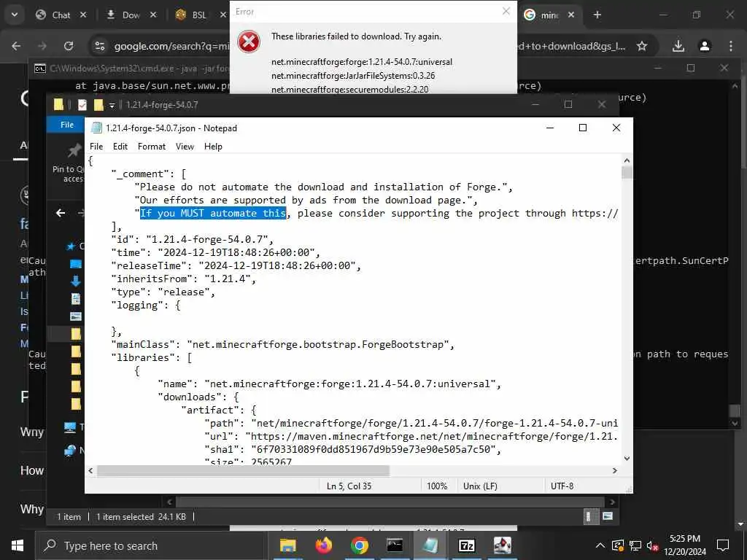Screen dimensions: 747x560
Task: Click the Pin to Quick access pushpin icon
Action: click(74, 151)
